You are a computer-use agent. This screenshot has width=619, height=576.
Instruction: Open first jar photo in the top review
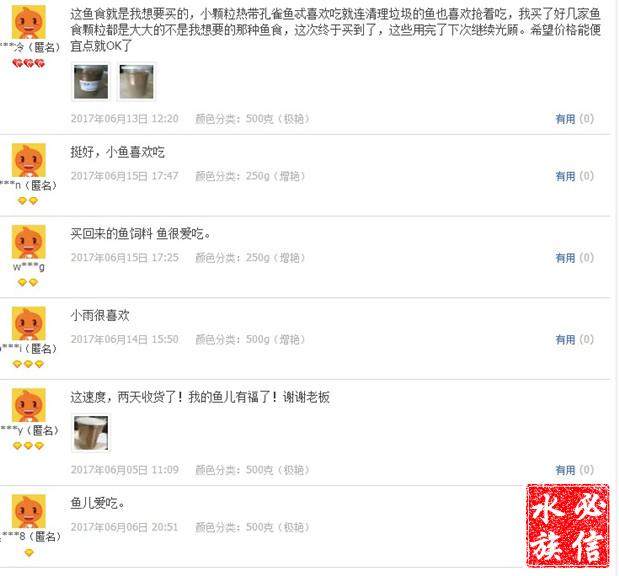[x=91, y=82]
